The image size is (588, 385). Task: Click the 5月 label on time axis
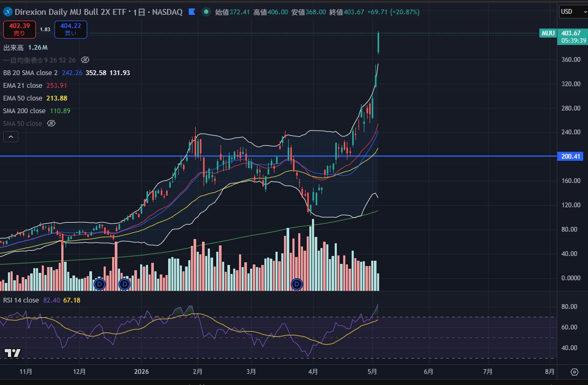pos(372,371)
